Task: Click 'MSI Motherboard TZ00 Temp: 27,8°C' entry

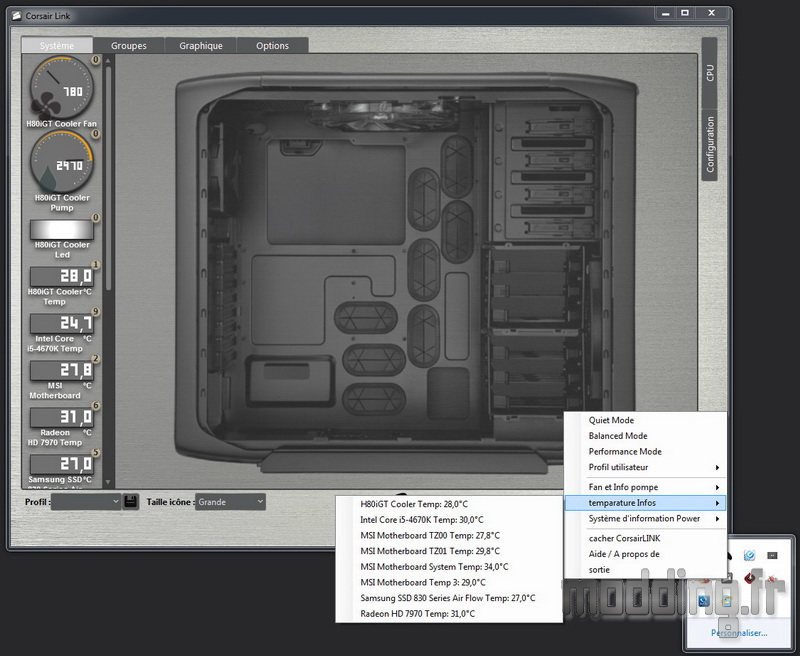Action: coord(449,536)
